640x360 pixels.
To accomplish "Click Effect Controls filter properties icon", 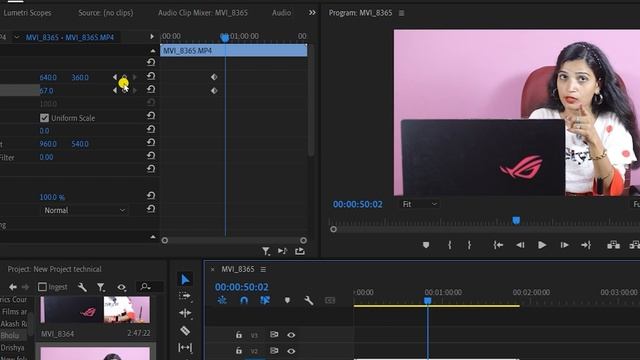I will (x=266, y=251).
